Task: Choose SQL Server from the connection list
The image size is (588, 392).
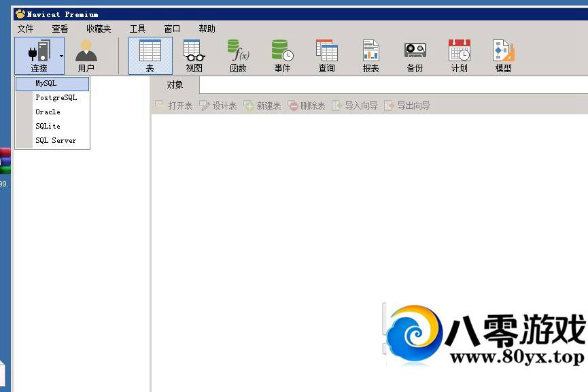Action: [x=52, y=140]
